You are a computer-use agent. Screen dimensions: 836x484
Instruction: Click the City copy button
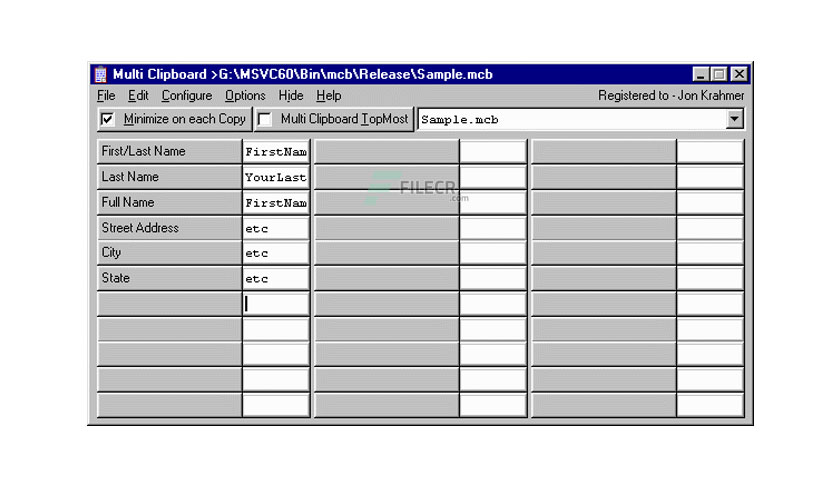pyautogui.click(x=170, y=253)
